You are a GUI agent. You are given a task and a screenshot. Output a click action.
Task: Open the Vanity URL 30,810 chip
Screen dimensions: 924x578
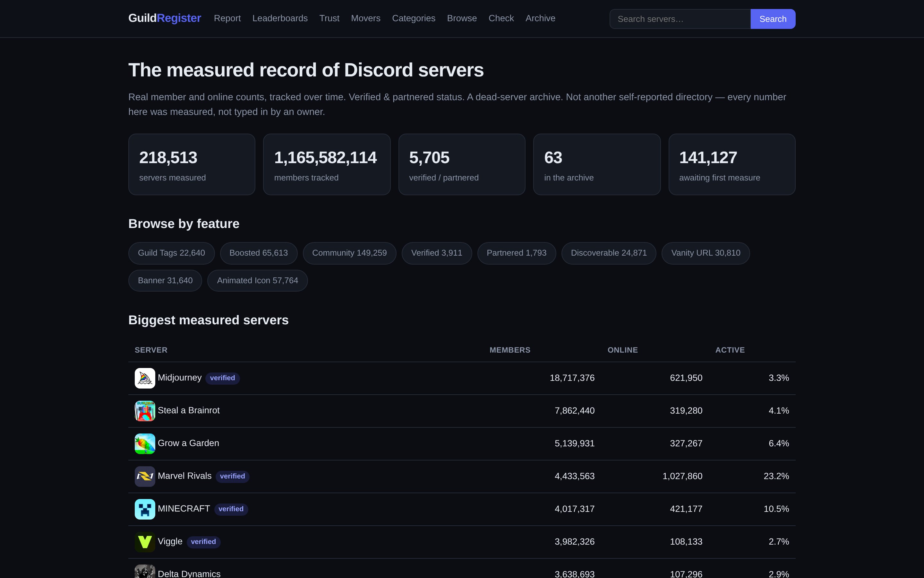tap(706, 253)
